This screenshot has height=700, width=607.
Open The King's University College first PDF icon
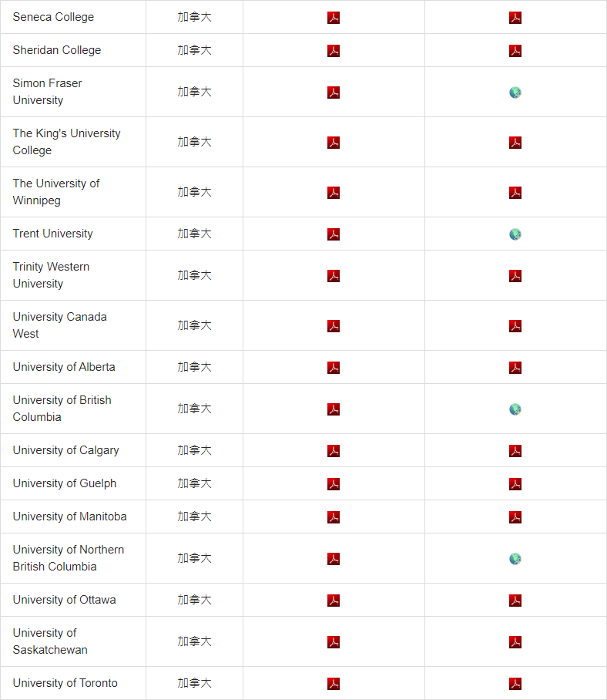coord(334,143)
